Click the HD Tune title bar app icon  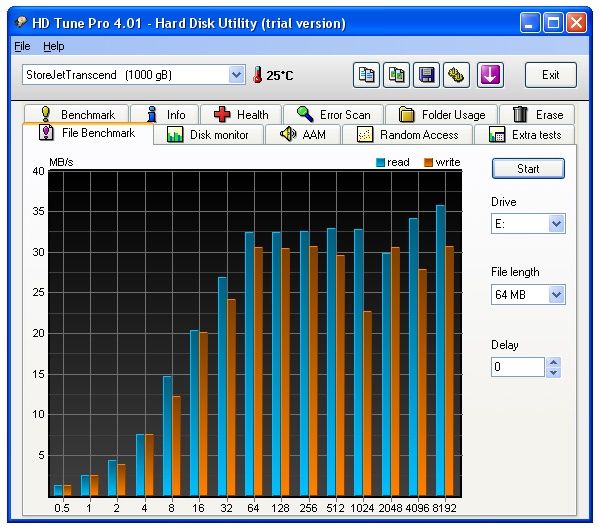tap(21, 22)
